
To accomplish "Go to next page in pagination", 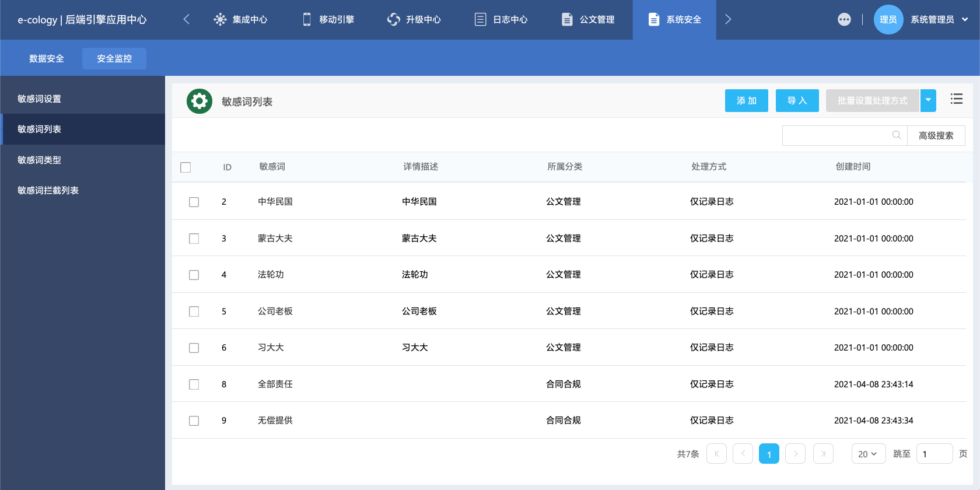I will [x=796, y=454].
